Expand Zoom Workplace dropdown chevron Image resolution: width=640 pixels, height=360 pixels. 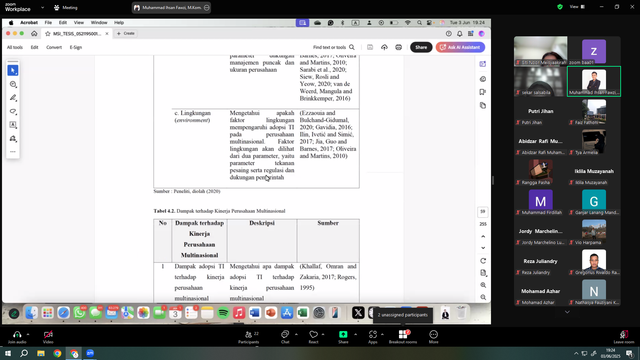pyautogui.click(x=42, y=7)
